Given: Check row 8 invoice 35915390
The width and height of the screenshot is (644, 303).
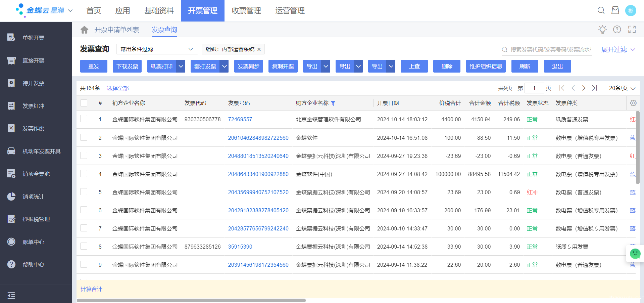Looking at the screenshot, I should [x=84, y=246].
